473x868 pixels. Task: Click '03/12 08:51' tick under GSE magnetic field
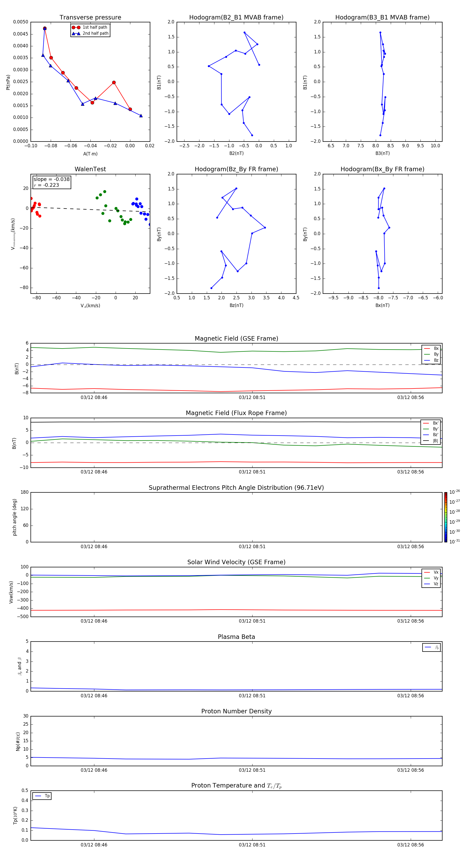[252, 398]
